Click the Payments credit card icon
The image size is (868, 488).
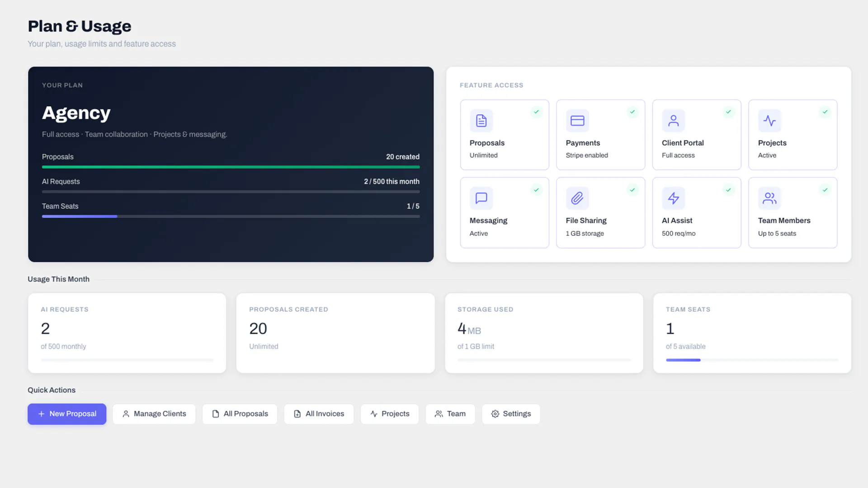pyautogui.click(x=577, y=121)
